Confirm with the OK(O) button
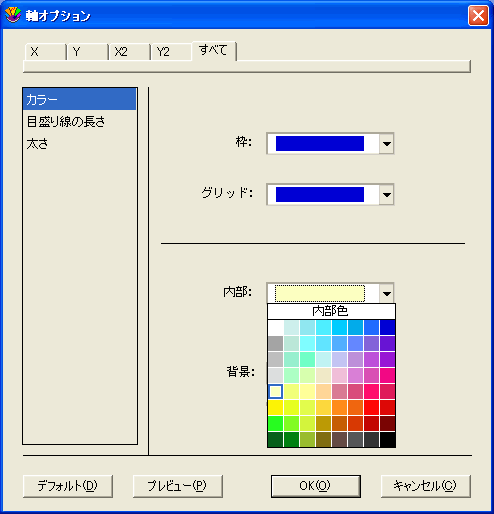This screenshot has height=514, width=494. (x=316, y=486)
